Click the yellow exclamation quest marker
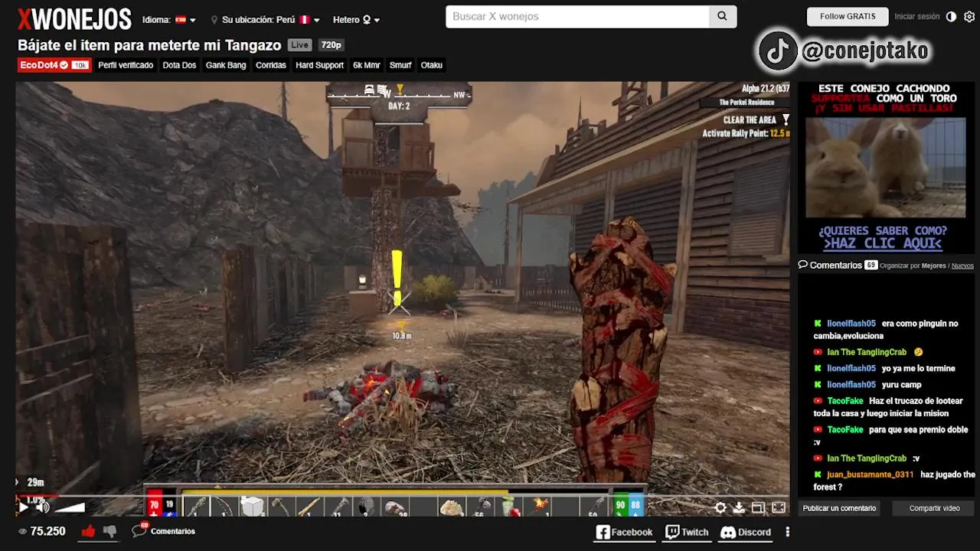 [x=397, y=278]
